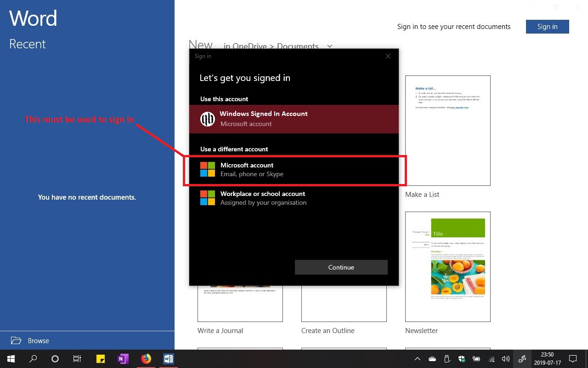Click the Microsoft logo beside Workplace account
The image size is (588, 368).
208,198
